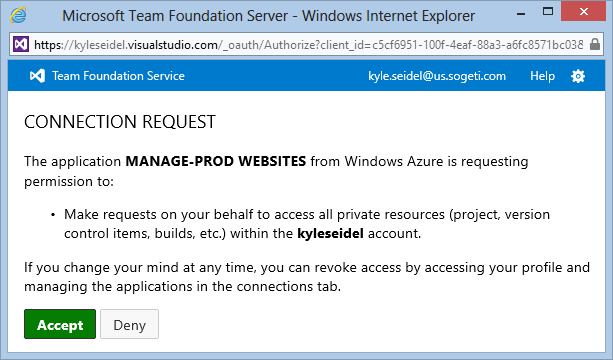Viewport: 613px width, 360px height.
Task: Click the Visual Studio logo in header
Action: 38,75
